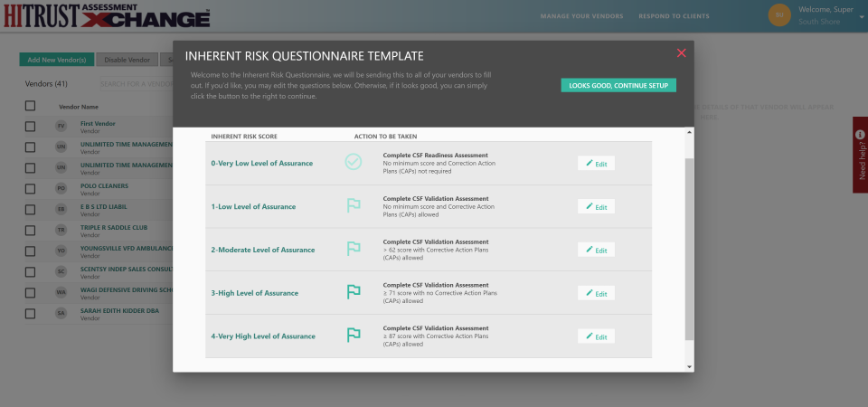Click flag icon for 1-Low Level of Assurance
Screen dimensions: 868x407
[354, 205]
